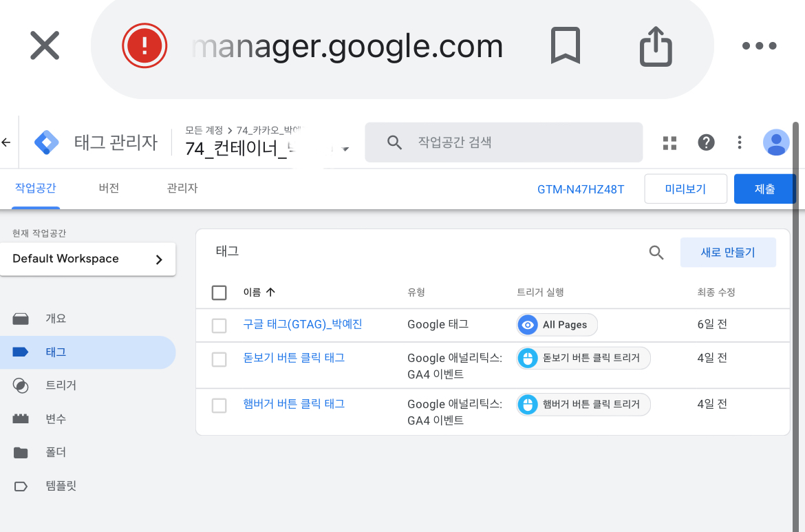The height and width of the screenshot is (532, 805).
Task: Check the 구글 태그(GTAG)_박예진 row checkbox
Action: [x=219, y=326]
